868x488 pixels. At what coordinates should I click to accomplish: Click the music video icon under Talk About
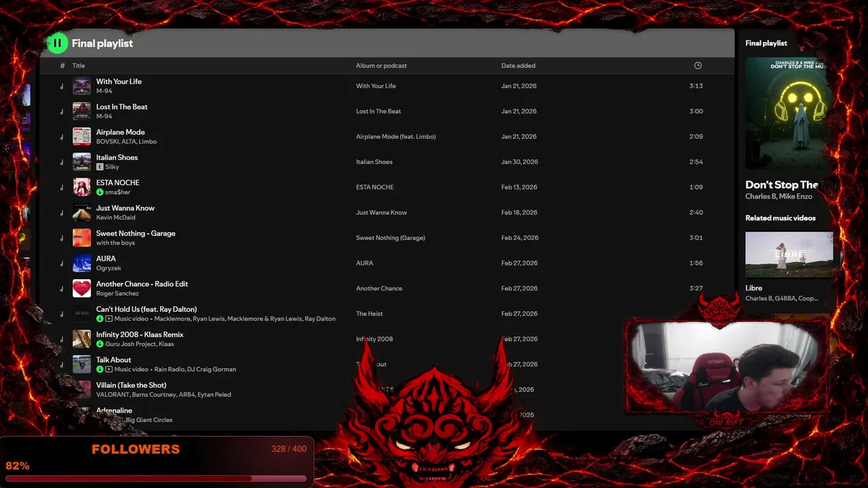click(109, 369)
